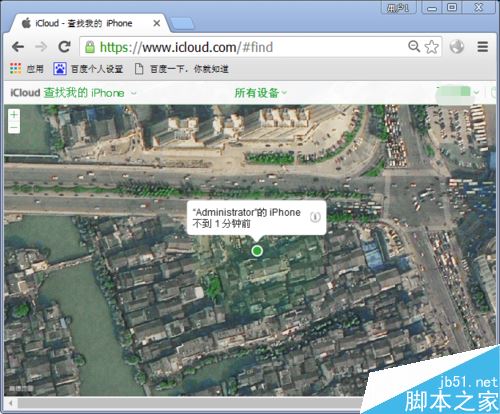Zoom out the map with minus button
This screenshot has width=500, height=414.
point(14,127)
